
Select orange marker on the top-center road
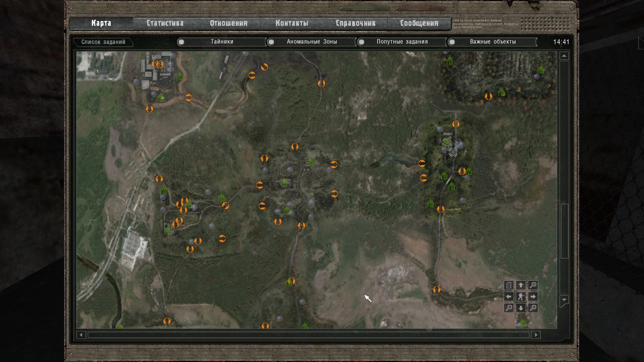click(x=321, y=83)
